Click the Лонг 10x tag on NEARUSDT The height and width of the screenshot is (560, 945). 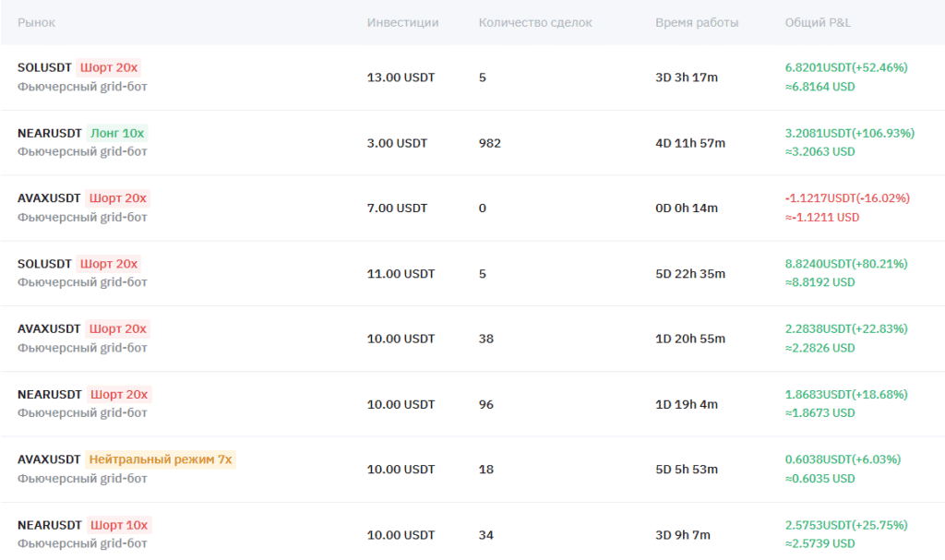click(117, 133)
